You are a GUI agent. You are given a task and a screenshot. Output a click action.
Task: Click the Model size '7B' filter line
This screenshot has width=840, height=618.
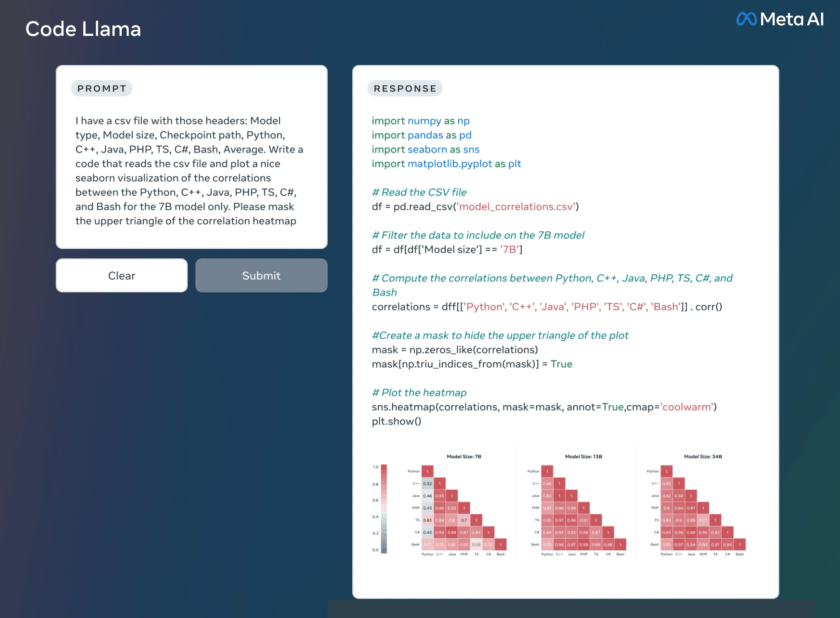click(447, 249)
